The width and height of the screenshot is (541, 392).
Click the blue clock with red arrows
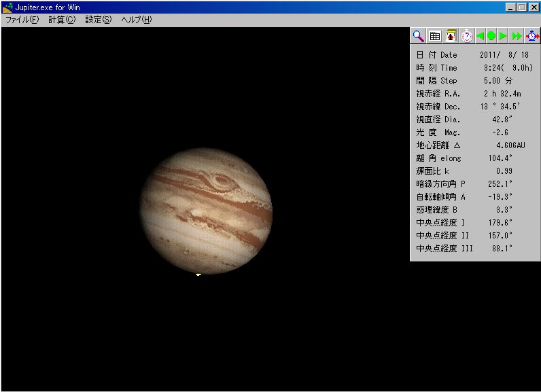coord(532,36)
